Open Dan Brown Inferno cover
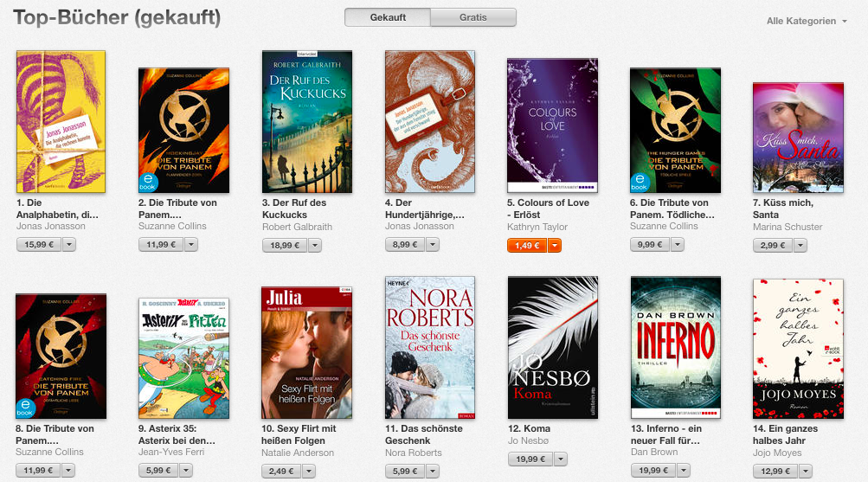The width and height of the screenshot is (868, 482). click(676, 348)
